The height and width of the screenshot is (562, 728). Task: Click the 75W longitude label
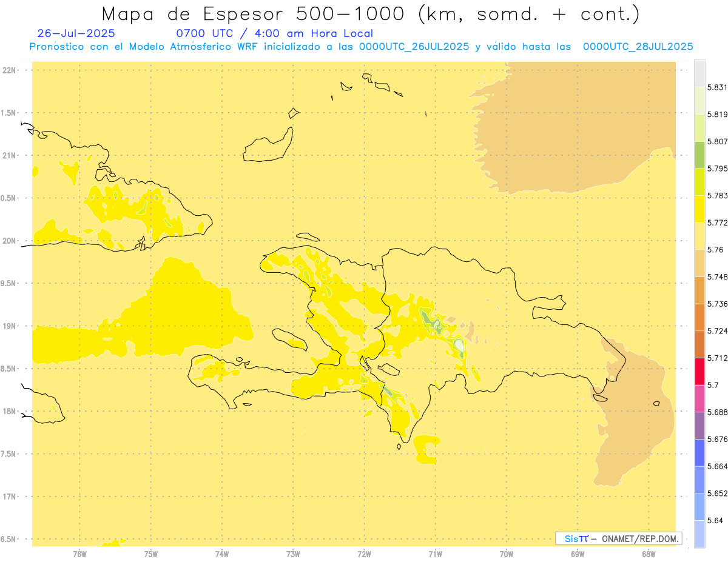(x=151, y=554)
